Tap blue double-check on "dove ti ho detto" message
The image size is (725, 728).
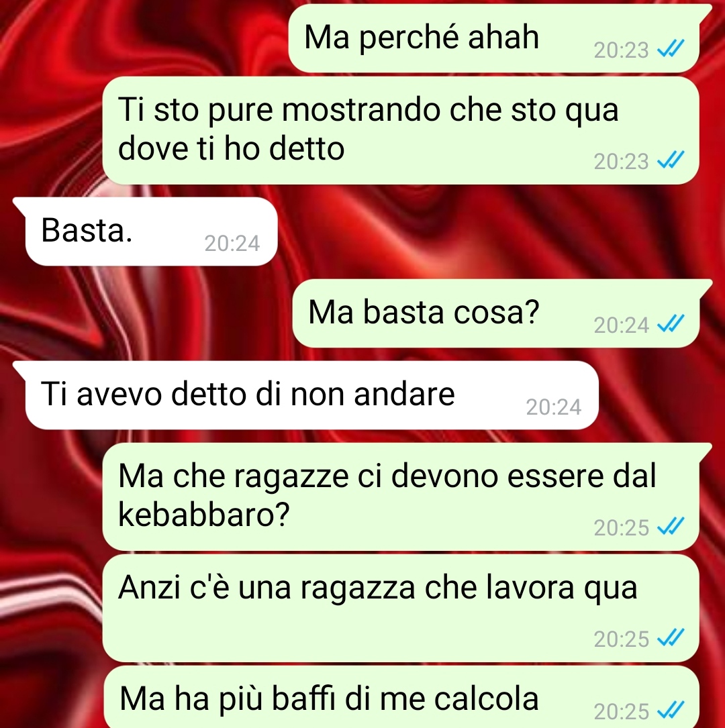point(670,160)
